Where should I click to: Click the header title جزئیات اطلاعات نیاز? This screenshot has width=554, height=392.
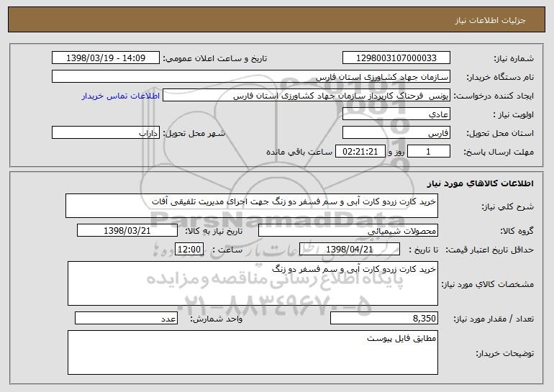490,20
